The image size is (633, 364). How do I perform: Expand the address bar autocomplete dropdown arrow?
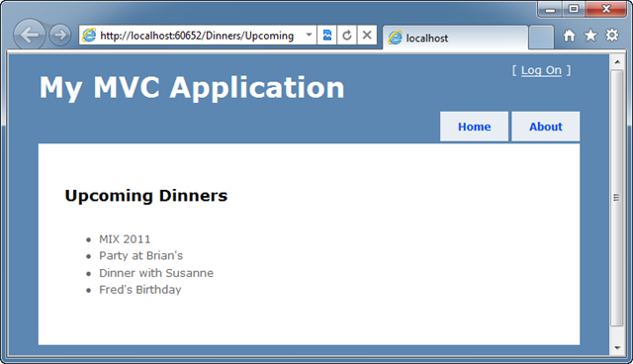pyautogui.click(x=309, y=35)
